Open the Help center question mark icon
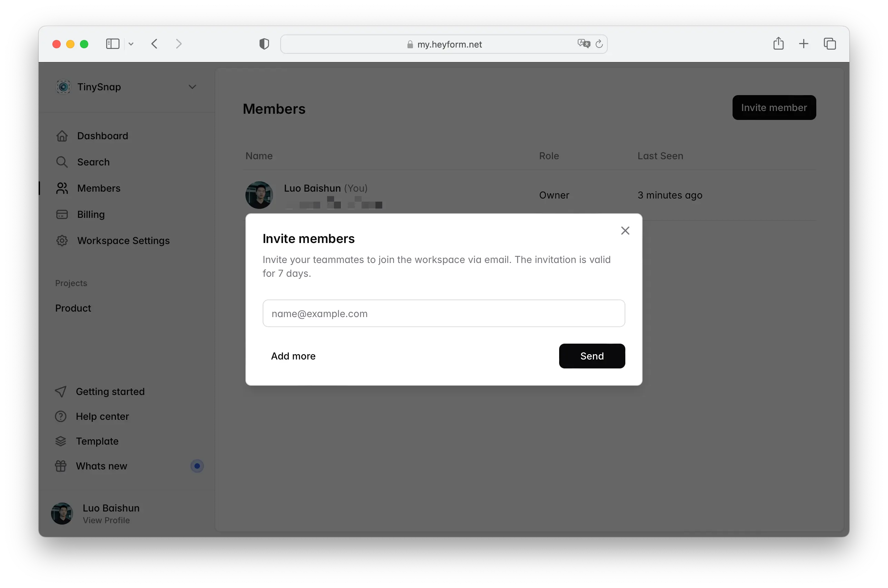The height and width of the screenshot is (588, 888). tap(61, 416)
